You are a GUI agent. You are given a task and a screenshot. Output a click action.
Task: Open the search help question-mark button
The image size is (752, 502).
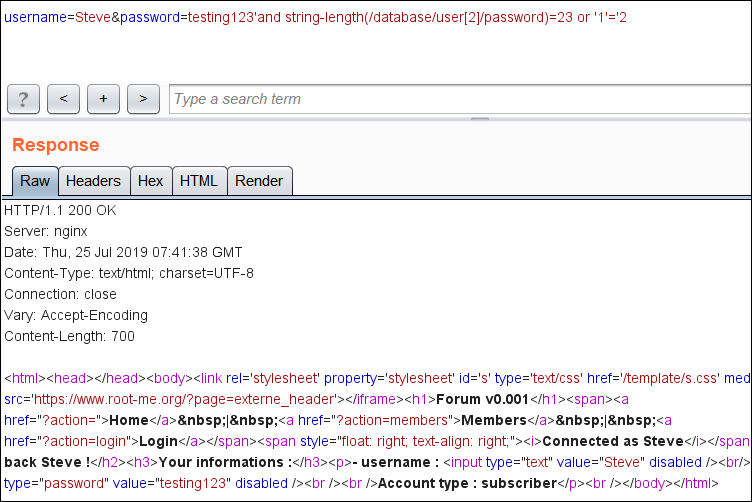pos(24,99)
